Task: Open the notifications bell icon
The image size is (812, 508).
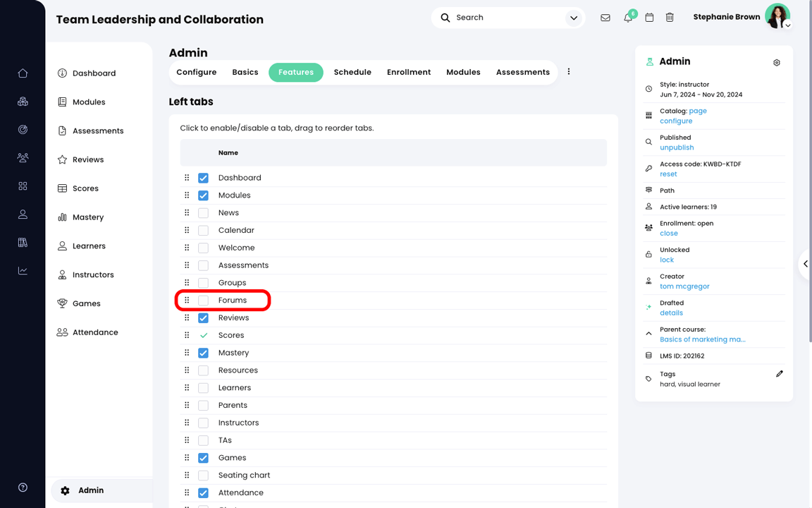Action: click(627, 18)
